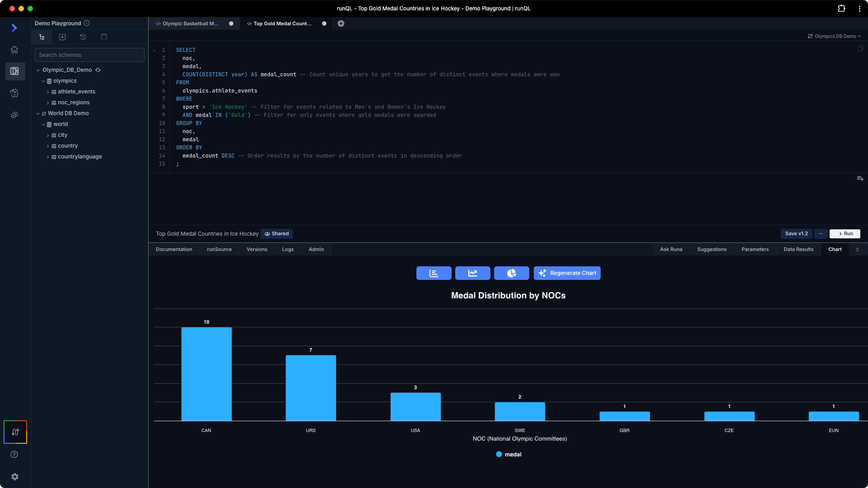Expand results panel with up-down arrows
Screen dimensions: 868x488
point(857,249)
